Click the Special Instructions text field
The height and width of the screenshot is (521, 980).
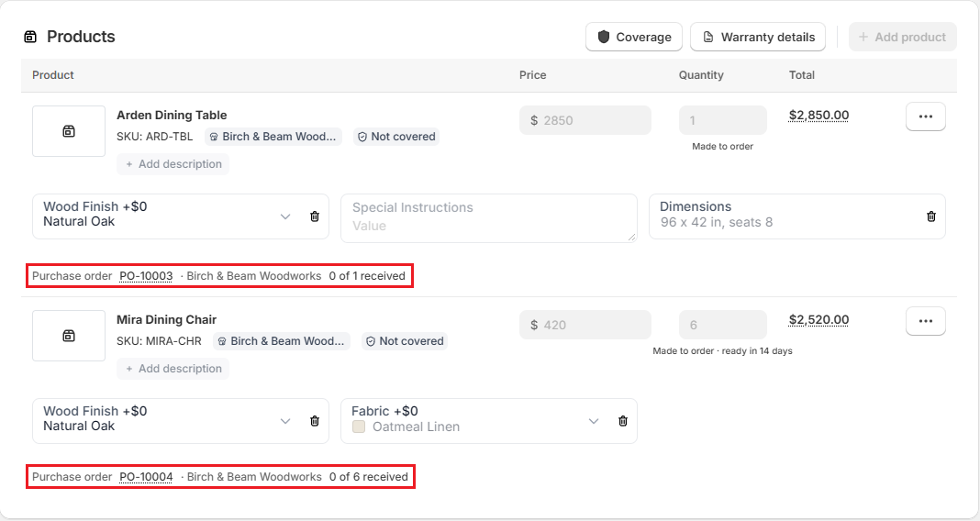[x=489, y=218]
